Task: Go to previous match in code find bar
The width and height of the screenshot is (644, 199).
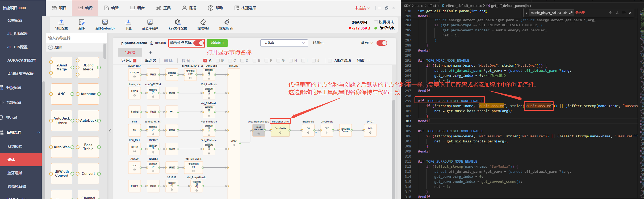Action: (x=610, y=13)
